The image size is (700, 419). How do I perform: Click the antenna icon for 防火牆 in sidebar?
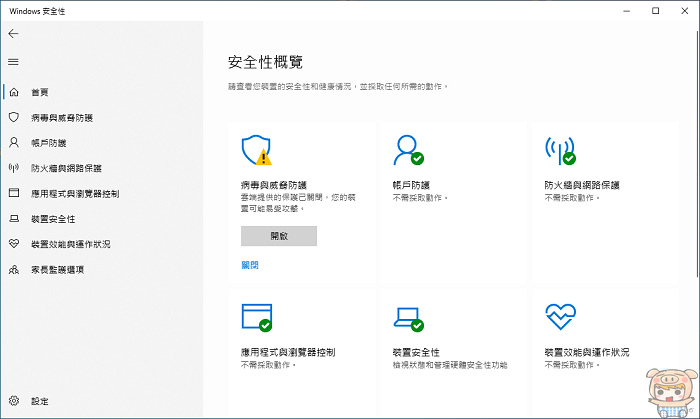coord(14,168)
